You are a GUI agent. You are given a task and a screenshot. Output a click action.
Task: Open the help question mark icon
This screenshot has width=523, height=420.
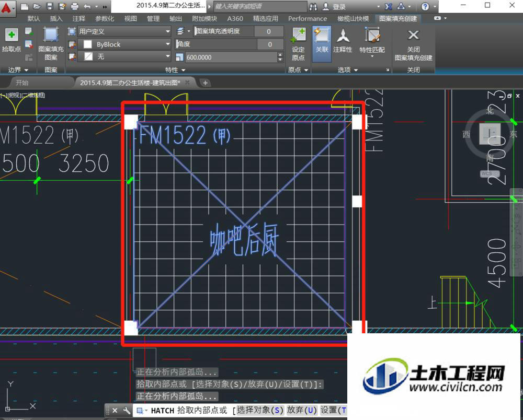click(425, 6)
